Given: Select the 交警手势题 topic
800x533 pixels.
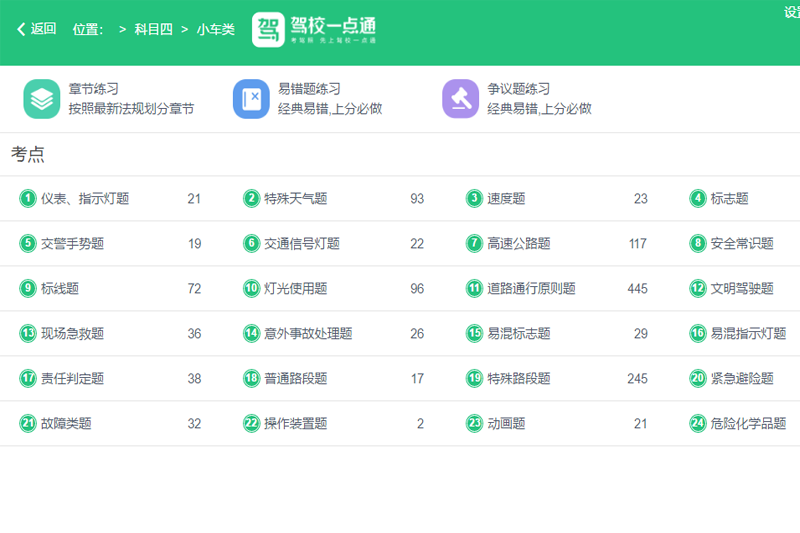Looking at the screenshot, I should (x=72, y=244).
